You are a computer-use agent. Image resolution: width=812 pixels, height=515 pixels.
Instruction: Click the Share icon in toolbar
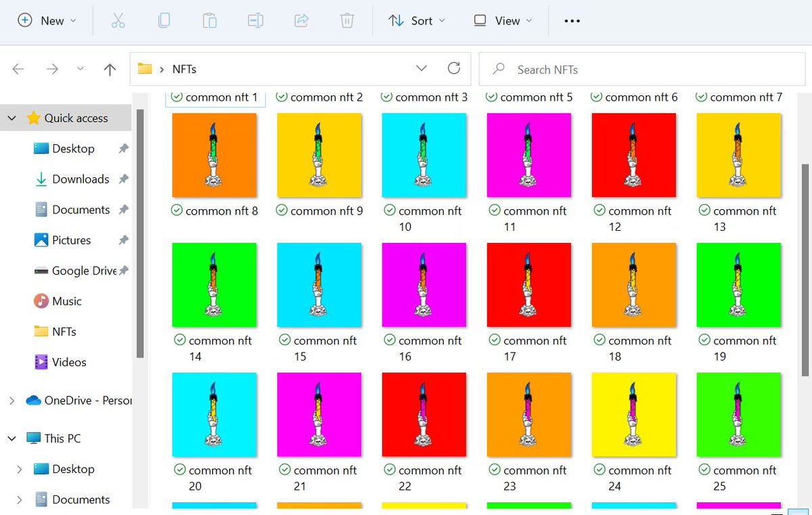pyautogui.click(x=301, y=21)
